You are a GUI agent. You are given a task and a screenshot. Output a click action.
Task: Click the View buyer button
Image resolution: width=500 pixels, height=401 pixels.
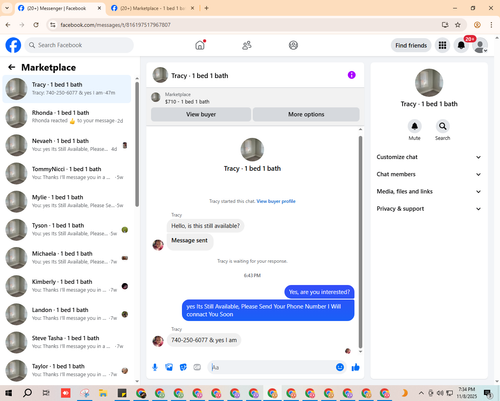click(201, 114)
